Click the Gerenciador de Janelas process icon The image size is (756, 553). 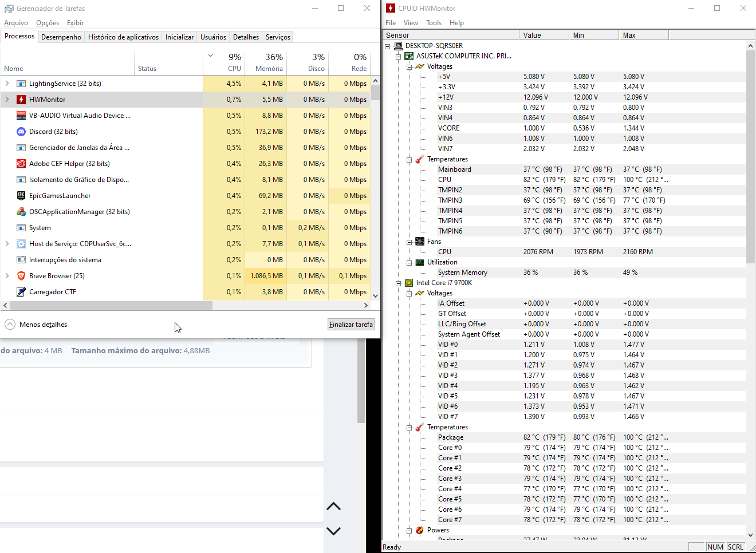click(21, 148)
